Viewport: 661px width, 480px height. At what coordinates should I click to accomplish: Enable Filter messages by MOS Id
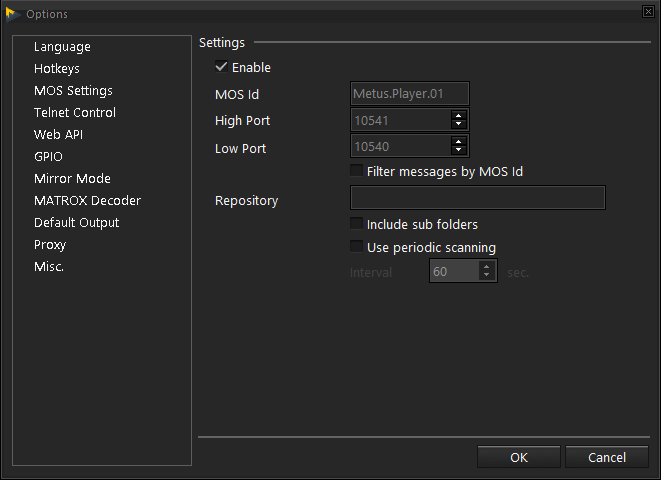tap(356, 171)
